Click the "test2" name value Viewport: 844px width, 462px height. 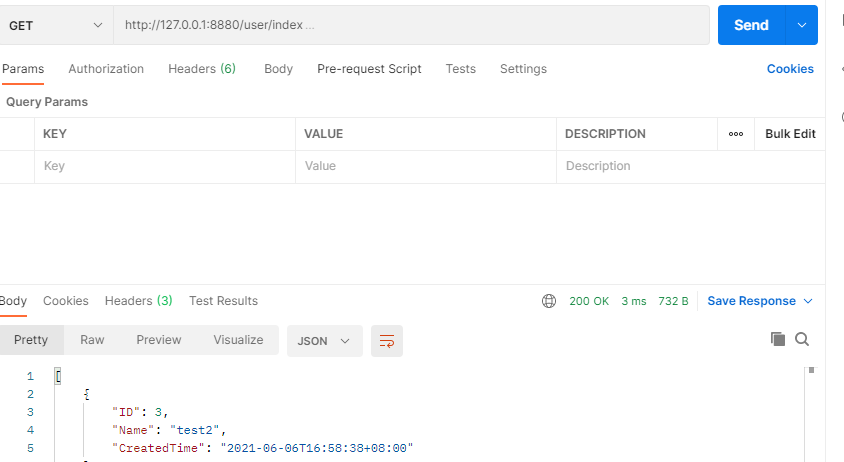[x=195, y=430]
